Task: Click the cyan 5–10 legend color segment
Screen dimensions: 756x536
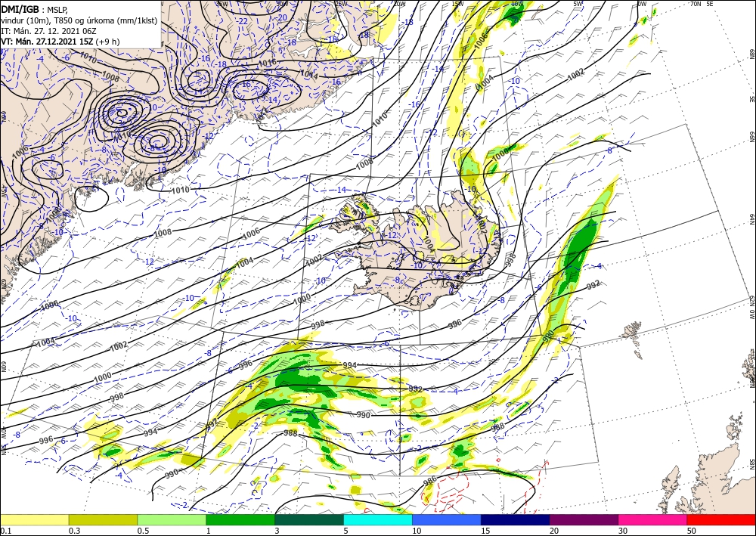Action: [x=378, y=519]
